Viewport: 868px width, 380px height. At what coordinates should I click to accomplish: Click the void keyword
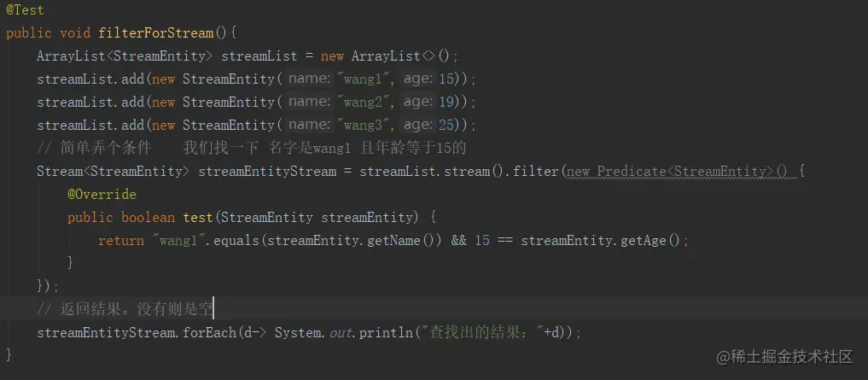pyautogui.click(x=75, y=33)
